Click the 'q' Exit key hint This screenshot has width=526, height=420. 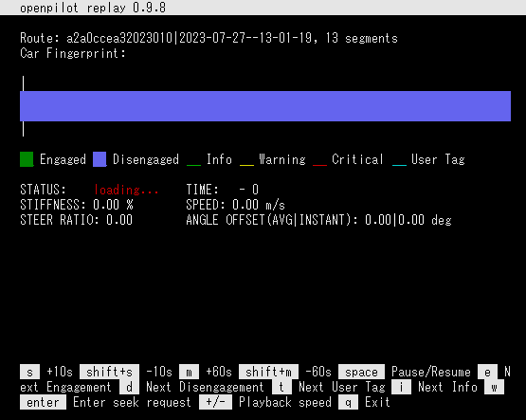[x=348, y=402]
